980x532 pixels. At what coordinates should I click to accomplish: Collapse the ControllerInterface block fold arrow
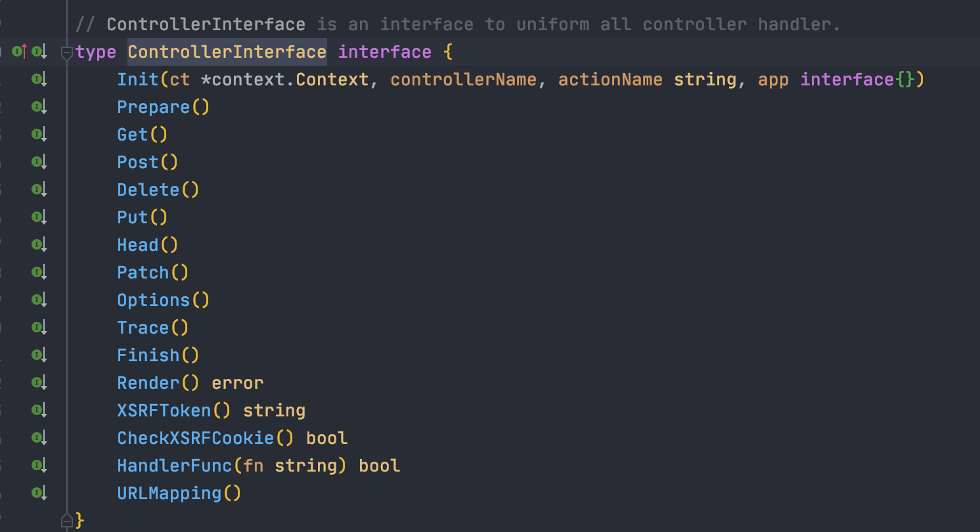[x=66, y=53]
